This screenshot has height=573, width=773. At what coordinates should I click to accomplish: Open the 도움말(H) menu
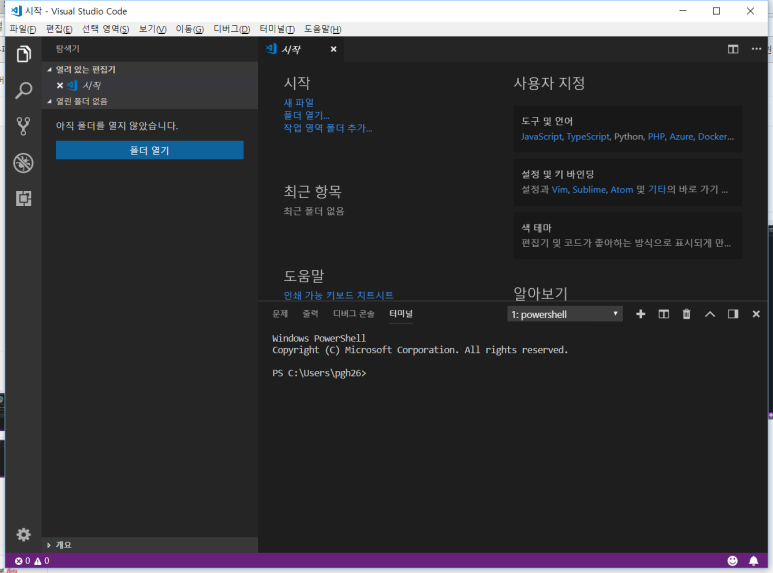(x=322, y=29)
